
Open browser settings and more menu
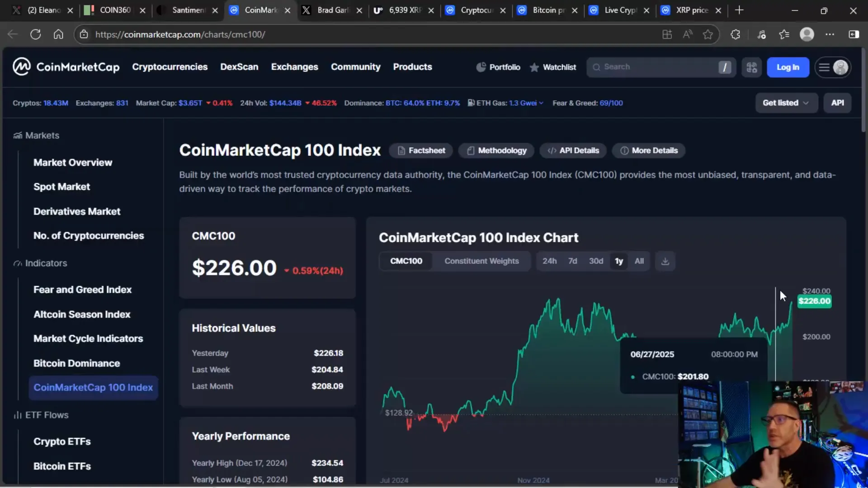pyautogui.click(x=830, y=34)
